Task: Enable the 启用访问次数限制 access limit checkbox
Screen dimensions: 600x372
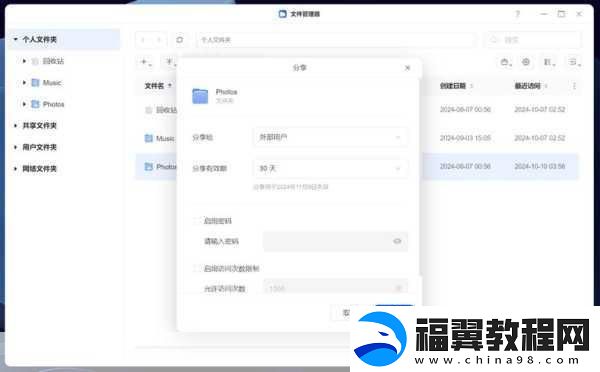Action: 196,268
